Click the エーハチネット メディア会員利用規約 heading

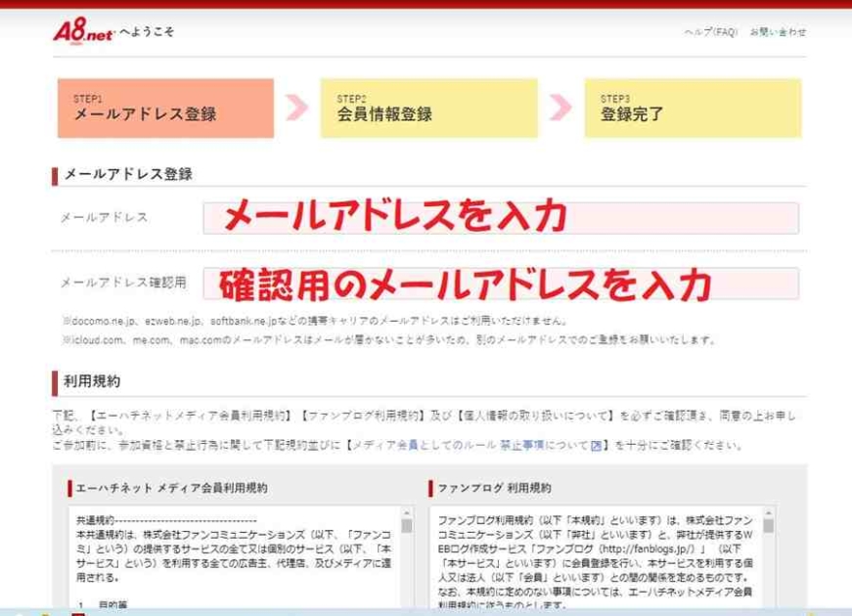[172, 488]
